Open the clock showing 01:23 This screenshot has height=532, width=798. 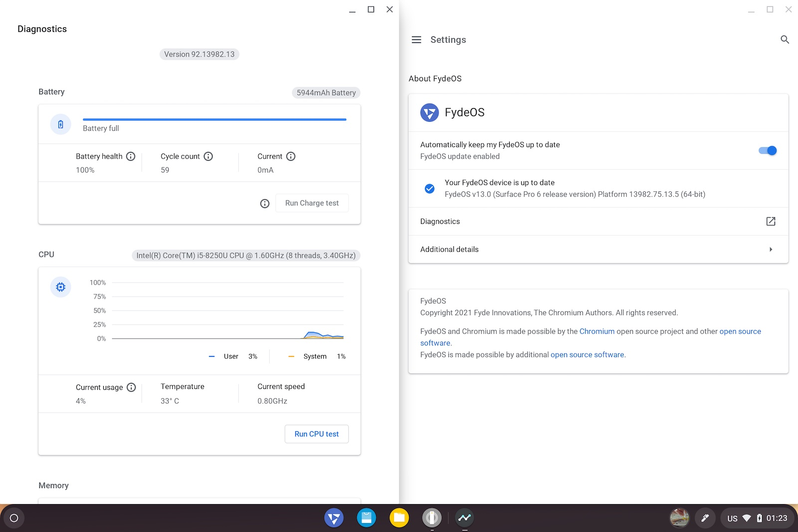point(777,518)
